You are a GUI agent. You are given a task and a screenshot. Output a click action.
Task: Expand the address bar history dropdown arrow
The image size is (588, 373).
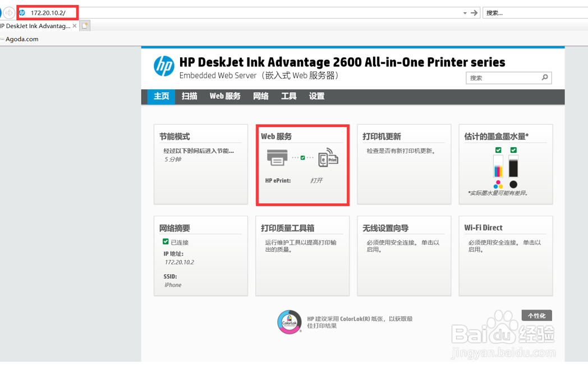(465, 12)
